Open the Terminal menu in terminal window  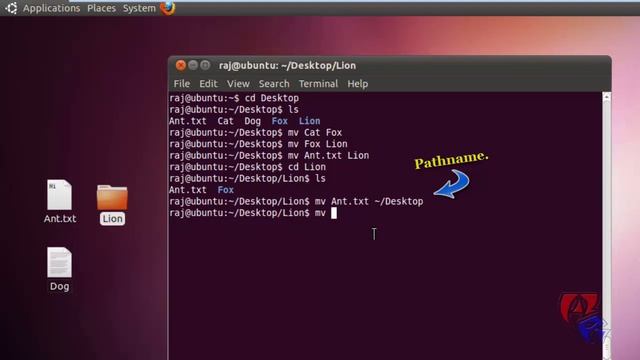coord(318,84)
